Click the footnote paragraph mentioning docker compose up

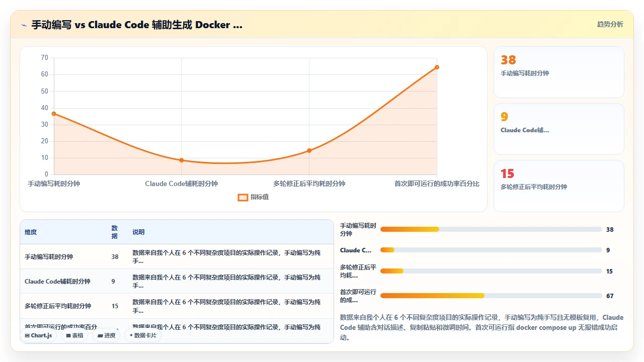pyautogui.click(x=481, y=327)
